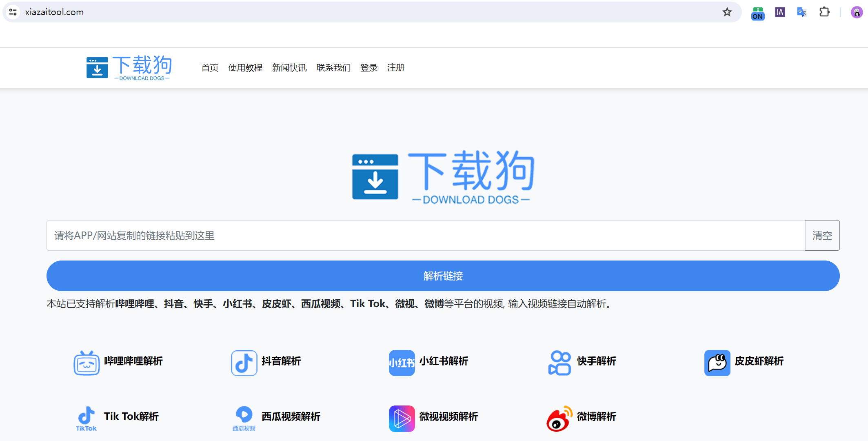Screen dimensions: 868x441
Task: Click the large center Download Dogs logo
Action: (x=443, y=176)
